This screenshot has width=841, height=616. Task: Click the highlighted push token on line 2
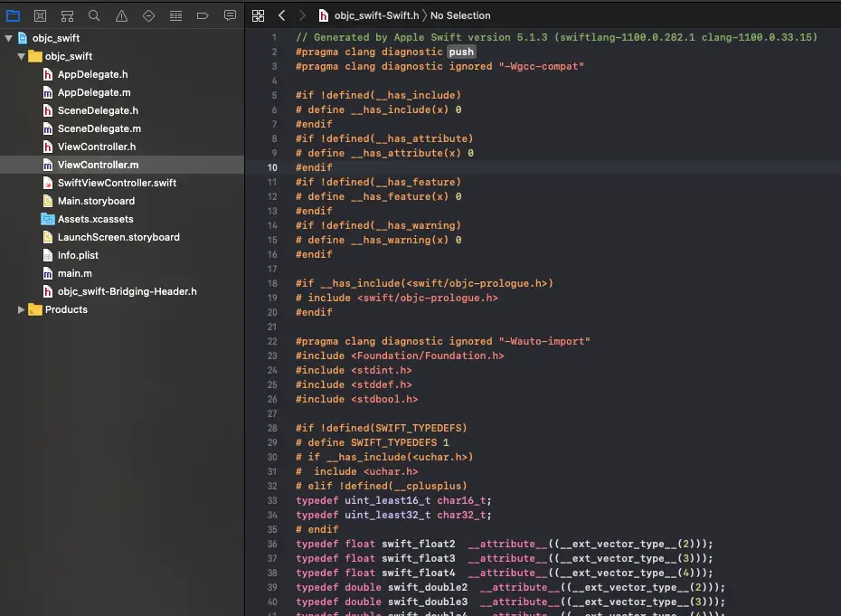(461, 52)
